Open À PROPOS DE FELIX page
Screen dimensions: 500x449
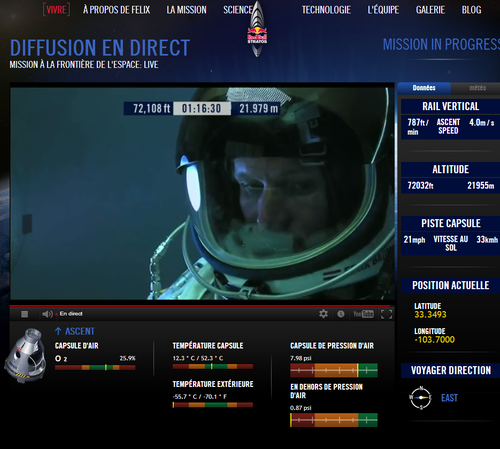(x=117, y=10)
